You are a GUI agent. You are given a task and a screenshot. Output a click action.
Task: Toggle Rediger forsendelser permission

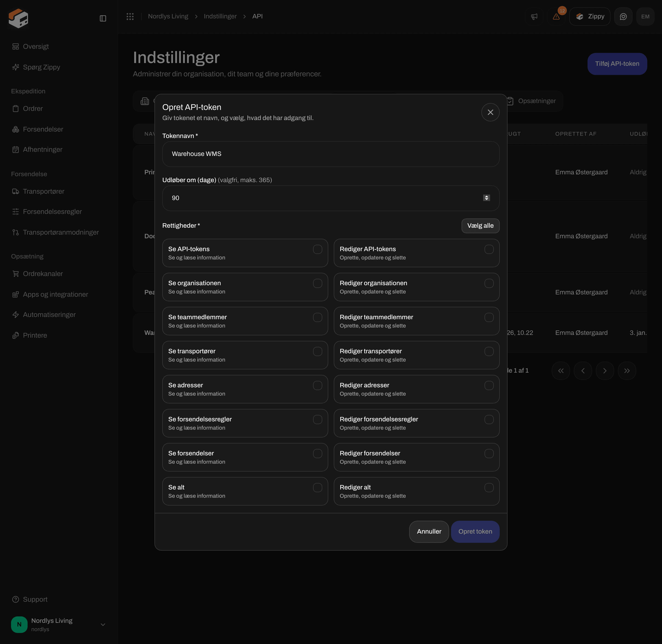point(489,454)
